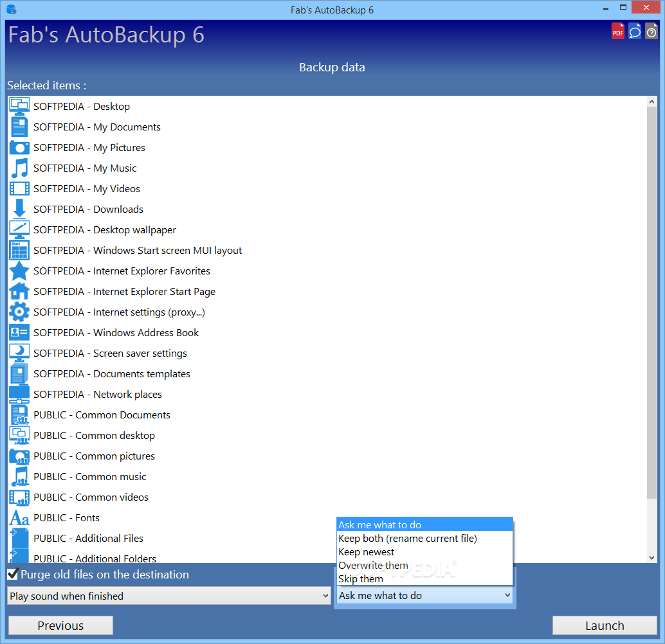Choose Overwrite them option

(x=424, y=565)
